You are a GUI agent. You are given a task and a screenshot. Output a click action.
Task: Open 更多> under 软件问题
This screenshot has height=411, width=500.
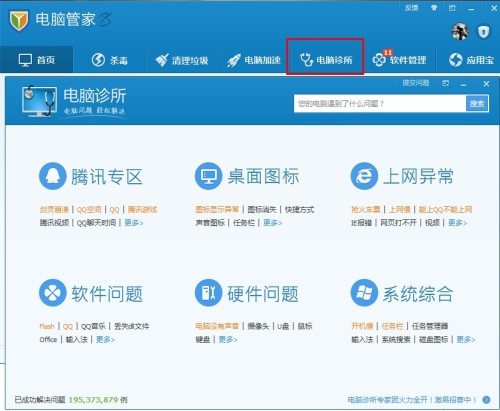105,339
